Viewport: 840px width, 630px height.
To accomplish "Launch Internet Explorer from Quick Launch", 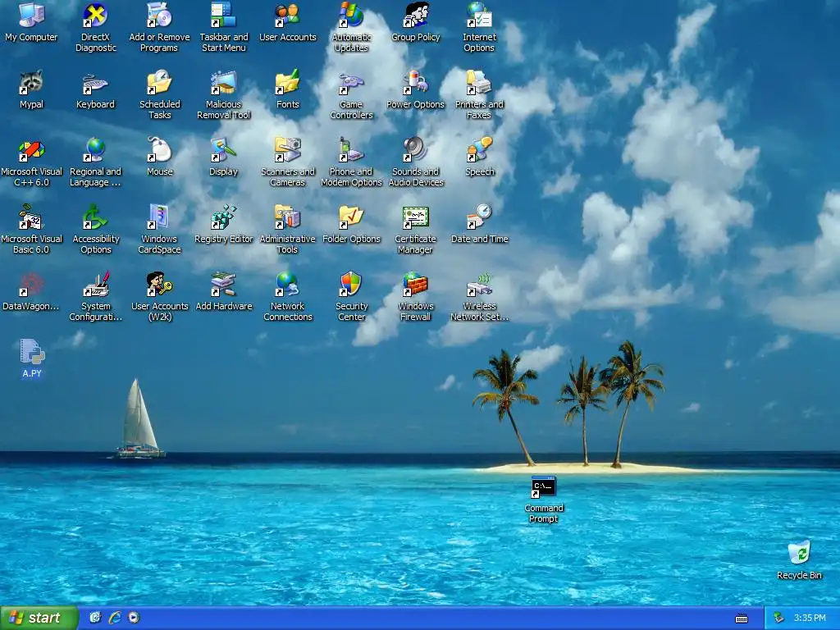I will (x=115, y=618).
